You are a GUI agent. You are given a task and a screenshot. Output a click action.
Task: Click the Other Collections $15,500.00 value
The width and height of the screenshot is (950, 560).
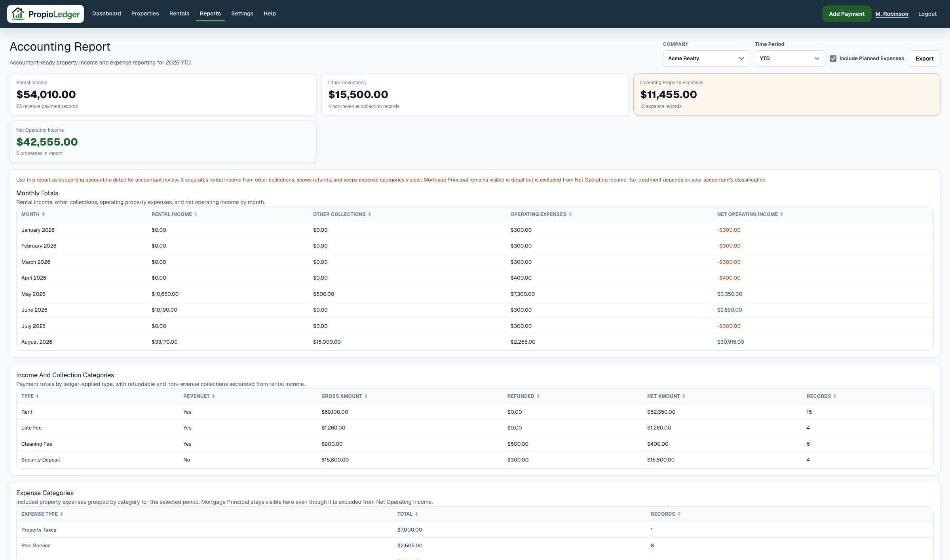coord(358,95)
